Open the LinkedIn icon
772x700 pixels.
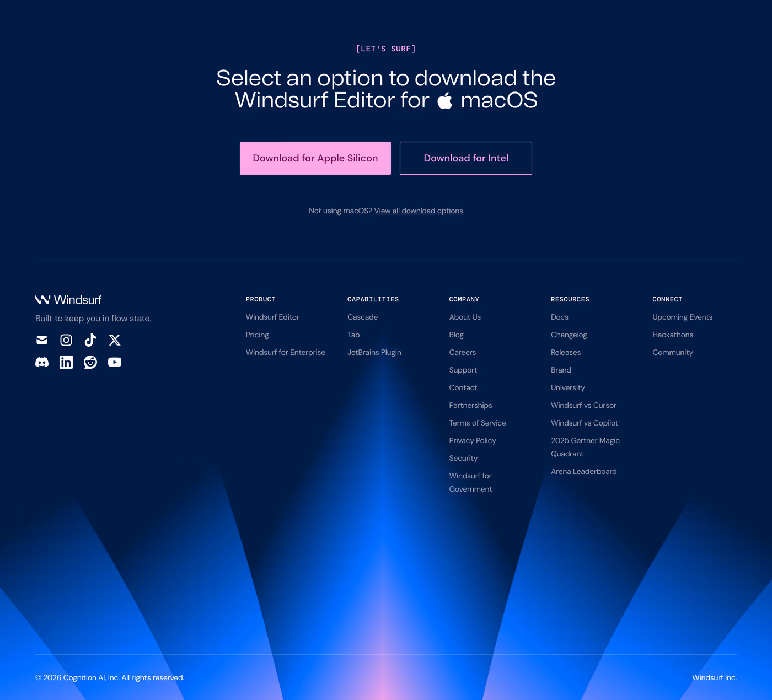click(x=66, y=362)
